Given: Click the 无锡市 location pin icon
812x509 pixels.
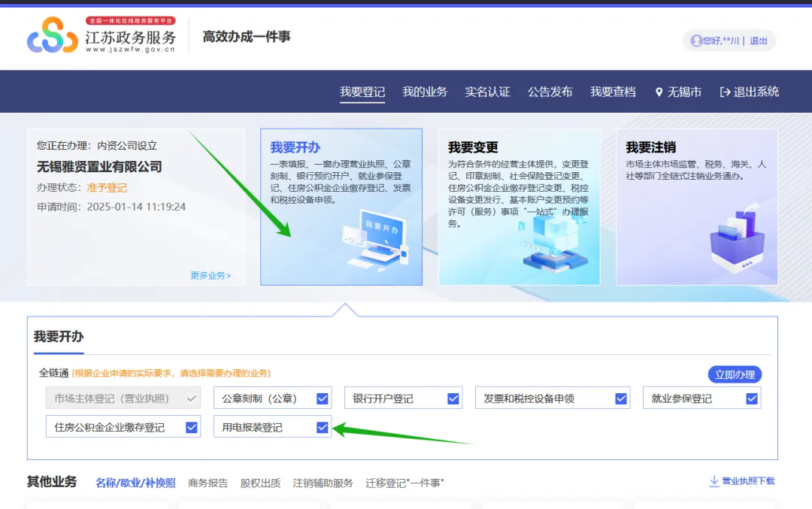Looking at the screenshot, I should [659, 92].
